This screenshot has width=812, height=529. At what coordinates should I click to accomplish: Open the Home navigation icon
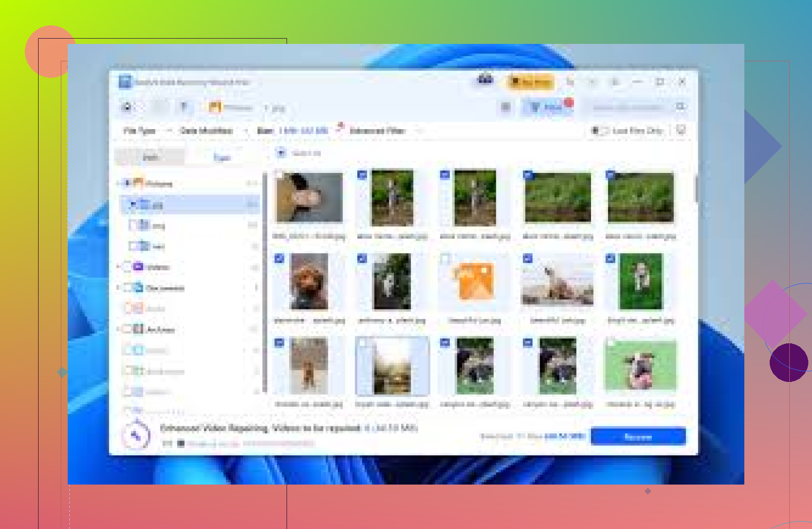(126, 107)
